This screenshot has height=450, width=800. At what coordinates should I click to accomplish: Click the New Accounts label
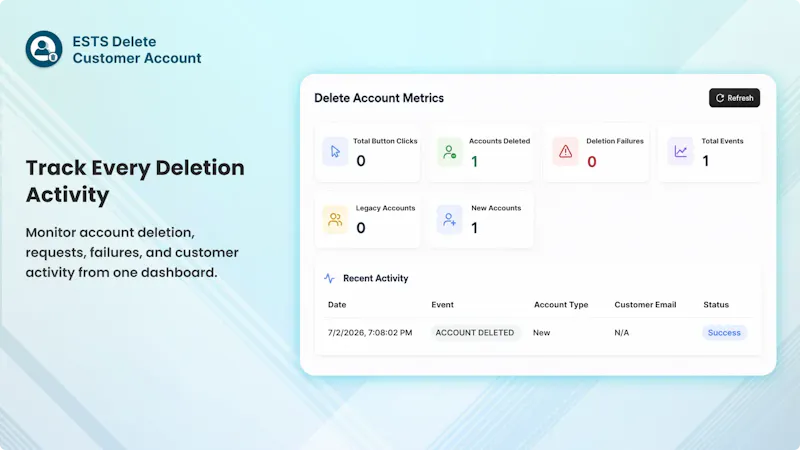tap(496, 208)
